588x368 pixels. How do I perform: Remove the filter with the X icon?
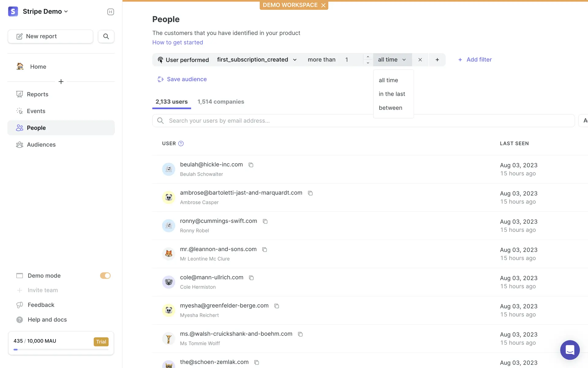(420, 60)
